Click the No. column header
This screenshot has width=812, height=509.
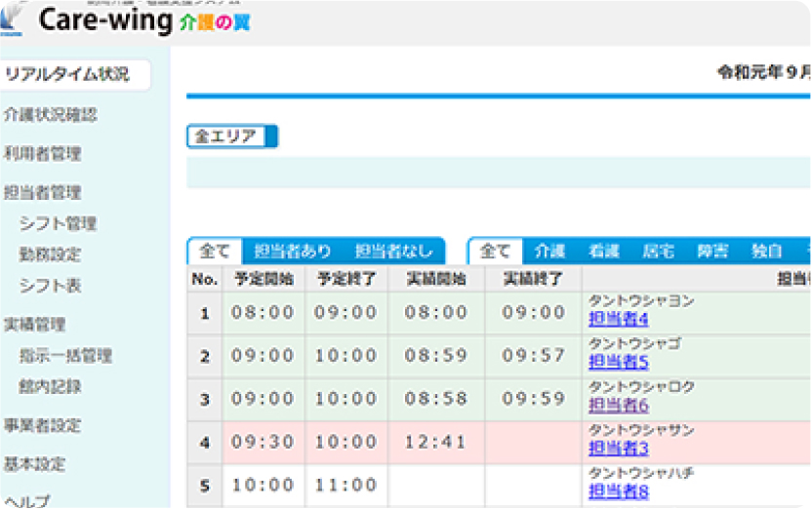pos(205,279)
